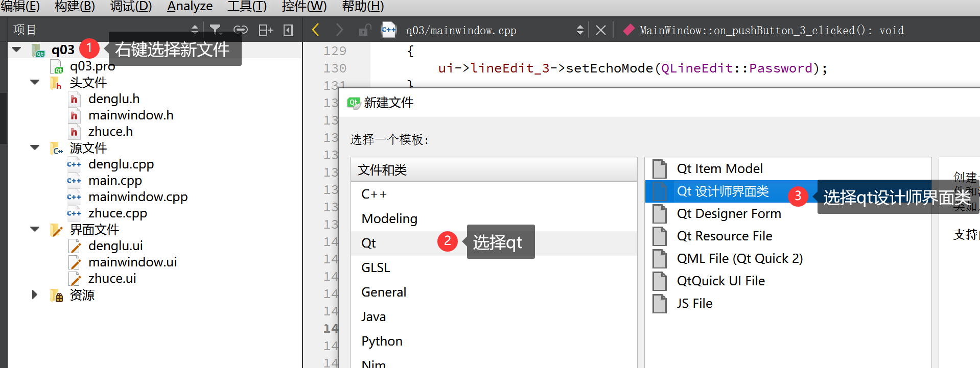Go forward with the right arrow
Screen dimensions: 980x368
339,30
